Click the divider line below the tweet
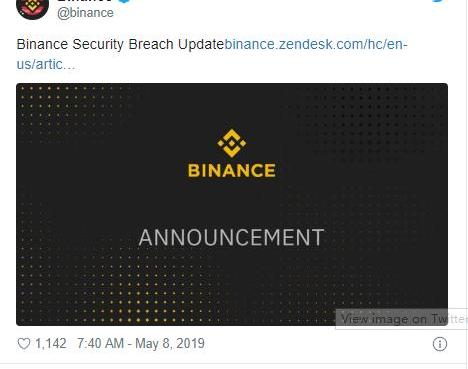Screen dimensions: 468x369 click(233, 364)
